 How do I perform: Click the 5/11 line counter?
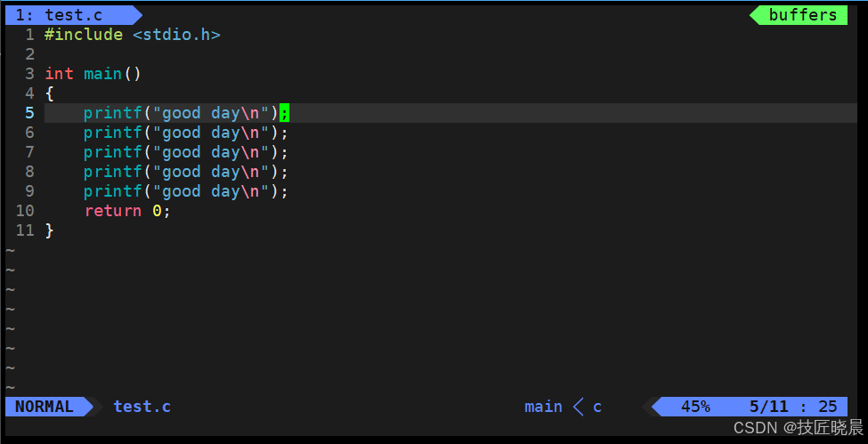click(x=768, y=407)
